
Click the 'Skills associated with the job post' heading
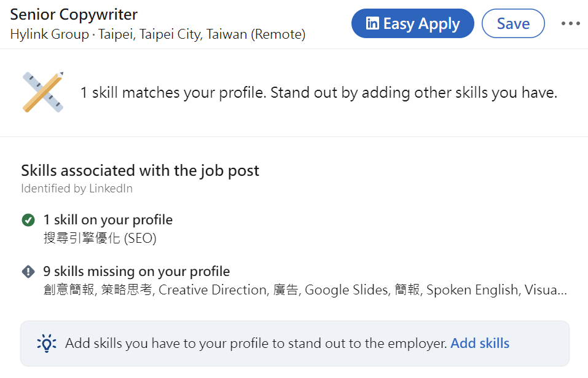pyautogui.click(x=140, y=171)
